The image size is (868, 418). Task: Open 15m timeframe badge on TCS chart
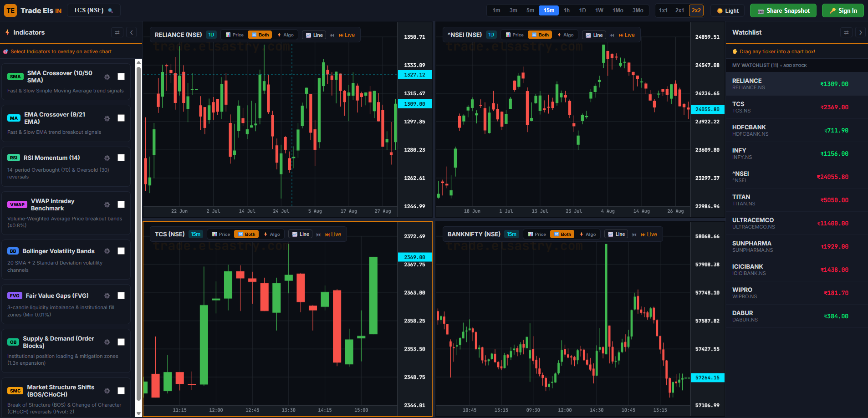[196, 234]
